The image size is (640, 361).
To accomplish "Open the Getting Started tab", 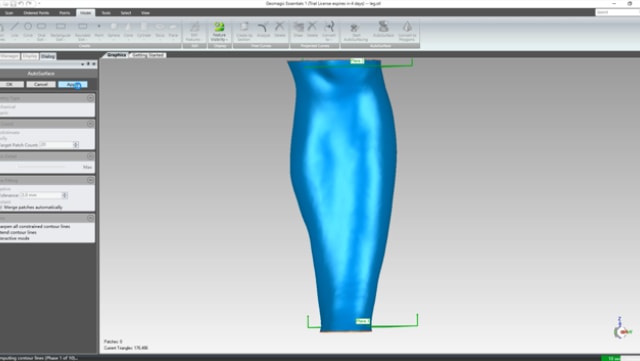I will coord(148,55).
